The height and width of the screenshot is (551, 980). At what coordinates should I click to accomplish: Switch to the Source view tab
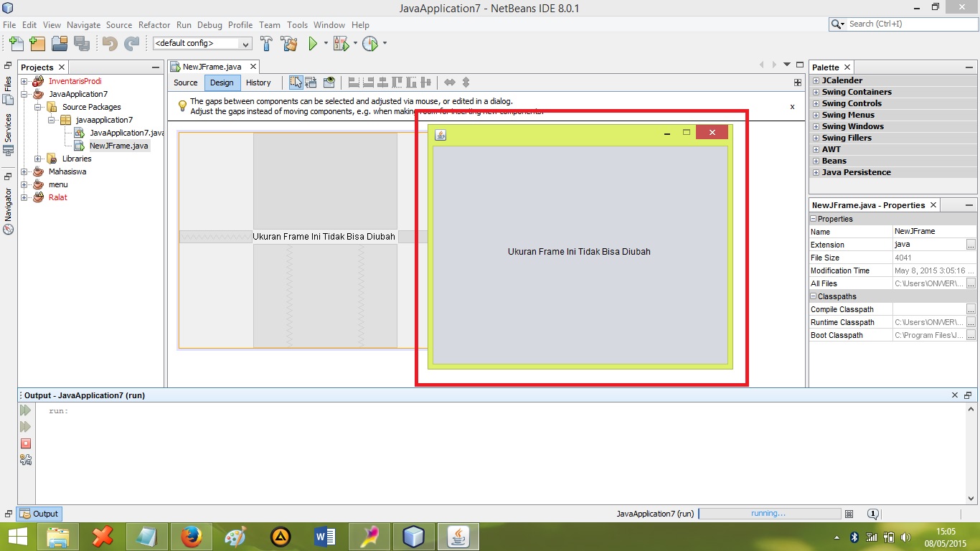[185, 83]
